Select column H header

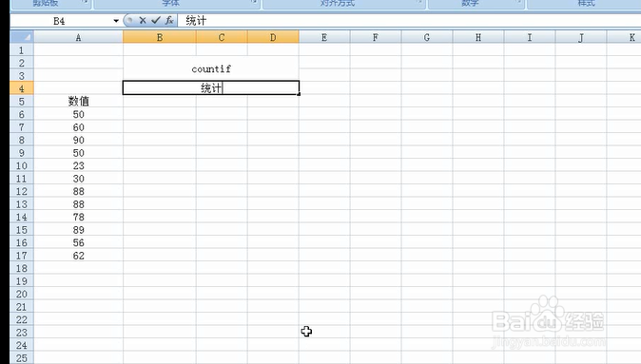pos(478,38)
